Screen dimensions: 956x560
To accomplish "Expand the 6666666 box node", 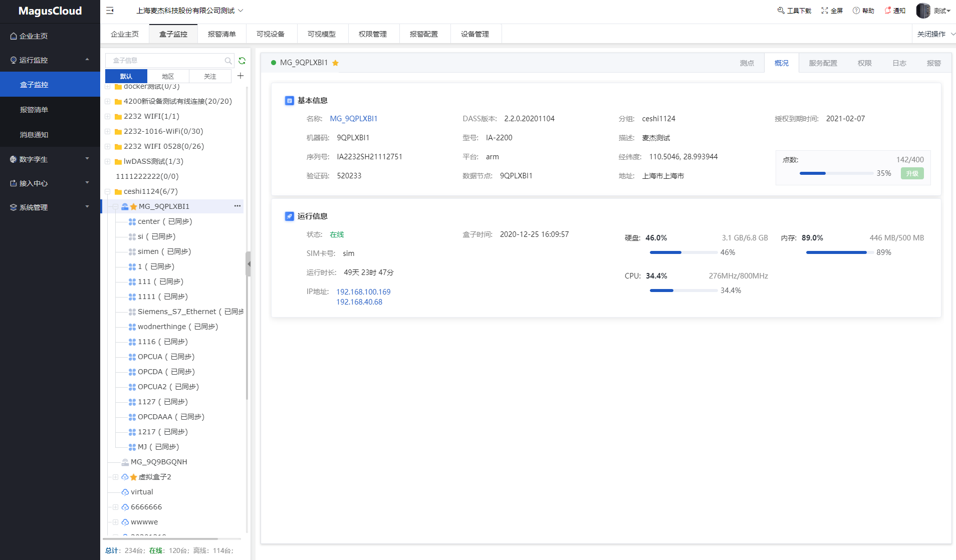I will pyautogui.click(x=115, y=507).
